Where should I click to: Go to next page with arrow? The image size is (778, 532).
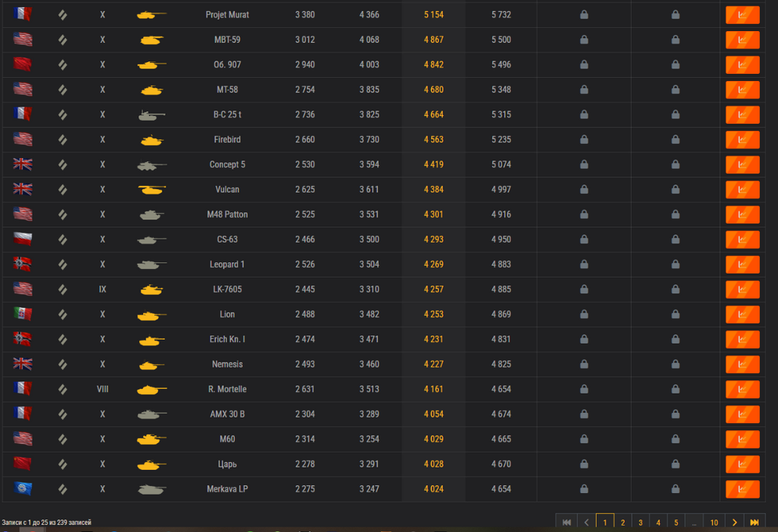(734, 523)
